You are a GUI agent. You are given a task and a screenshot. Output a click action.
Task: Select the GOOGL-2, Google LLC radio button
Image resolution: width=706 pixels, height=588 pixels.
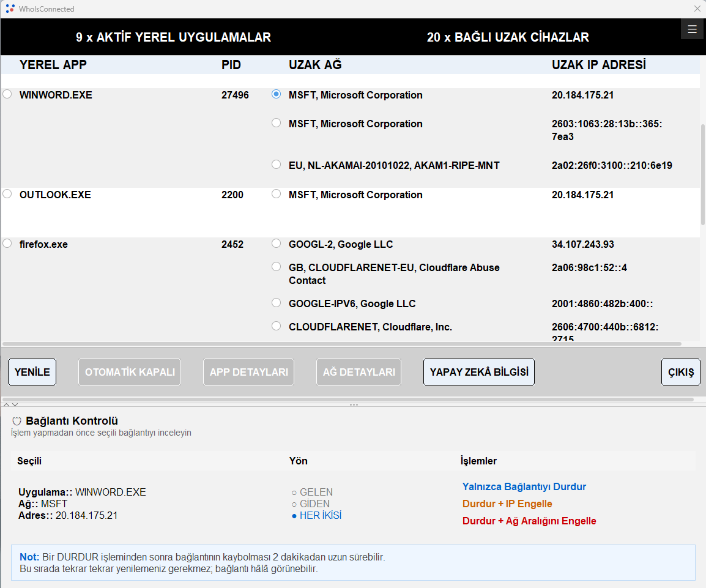click(277, 244)
